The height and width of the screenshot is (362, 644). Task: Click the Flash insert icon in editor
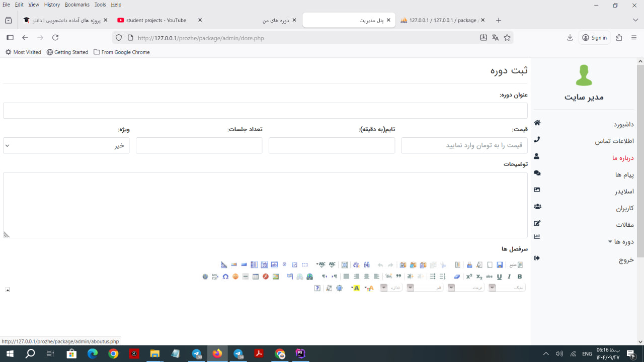pyautogui.click(x=265, y=277)
